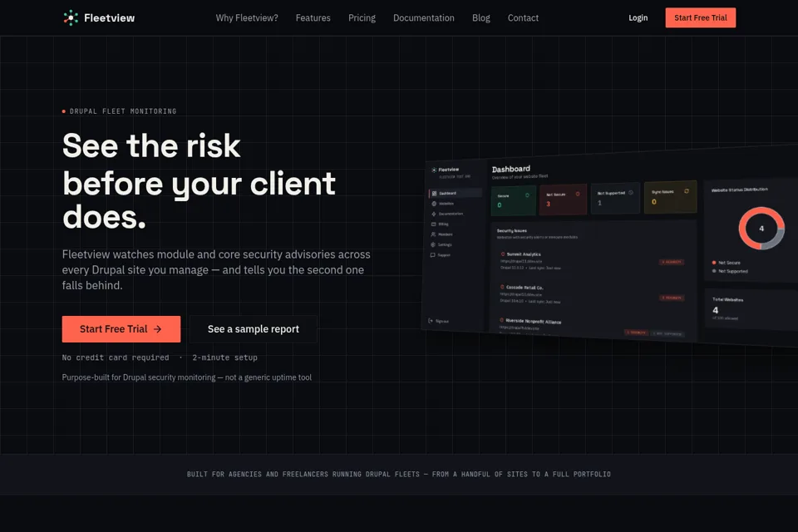Click Members people icon in preview sidebar
Viewport: 798px width, 532px height.
[433, 234]
